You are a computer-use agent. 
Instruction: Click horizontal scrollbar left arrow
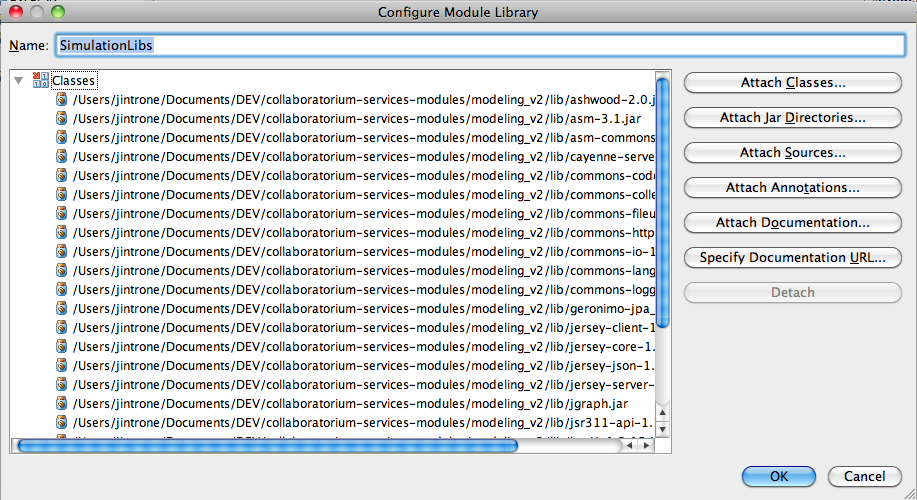click(629, 446)
